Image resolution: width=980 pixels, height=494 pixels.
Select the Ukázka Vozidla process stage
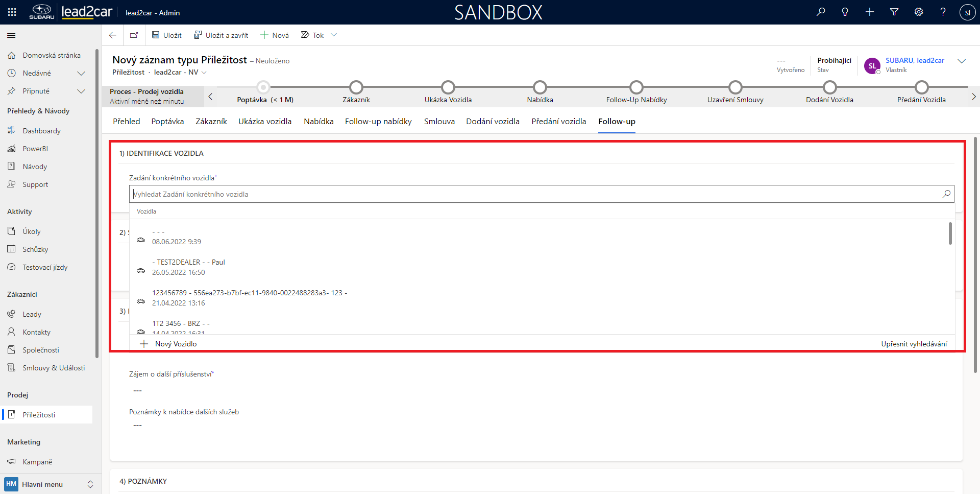[x=448, y=88]
